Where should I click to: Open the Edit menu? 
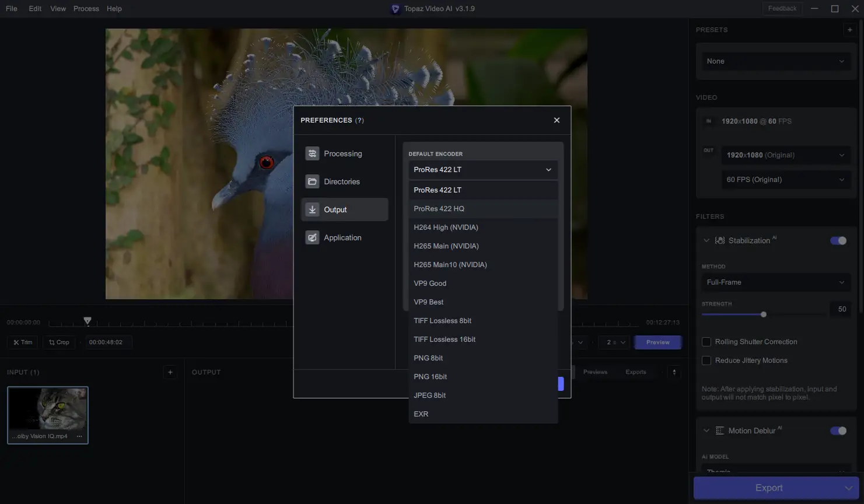[35, 9]
